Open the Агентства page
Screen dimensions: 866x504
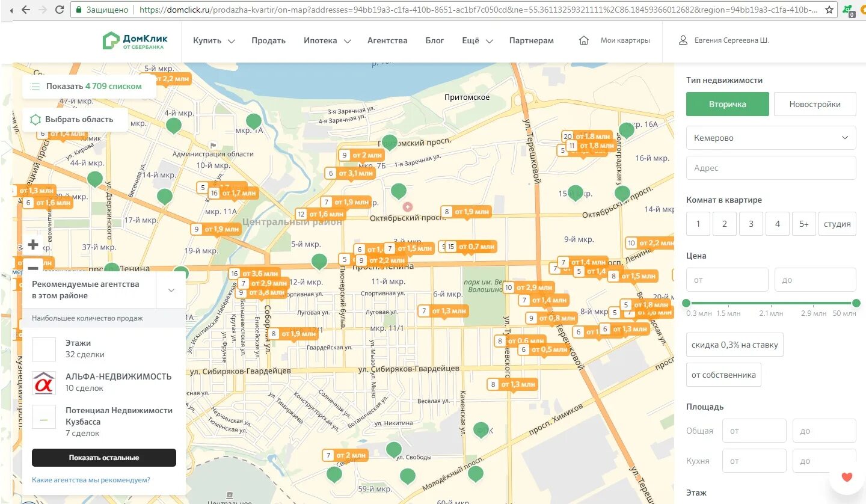(x=387, y=41)
